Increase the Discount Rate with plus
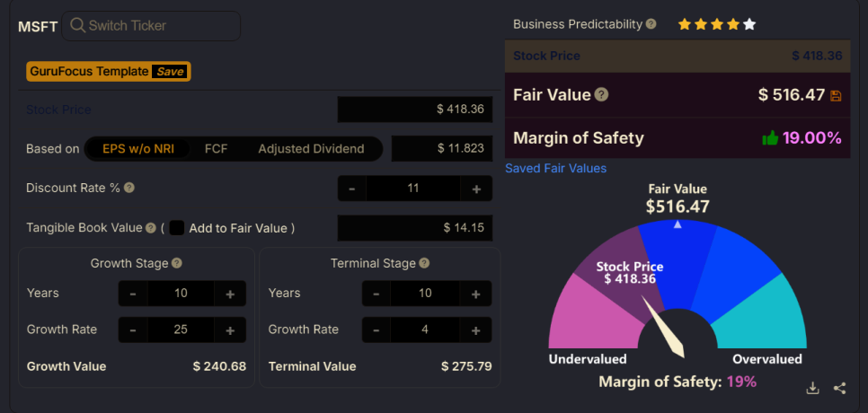The height and width of the screenshot is (413, 868). [x=476, y=189]
